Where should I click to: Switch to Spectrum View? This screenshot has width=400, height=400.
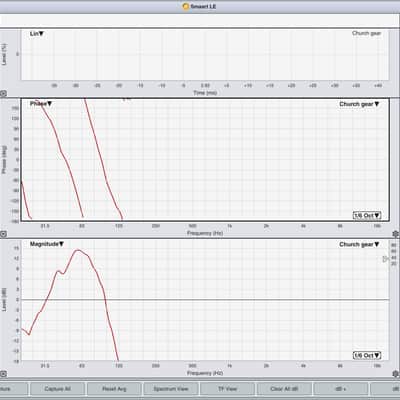(171, 389)
